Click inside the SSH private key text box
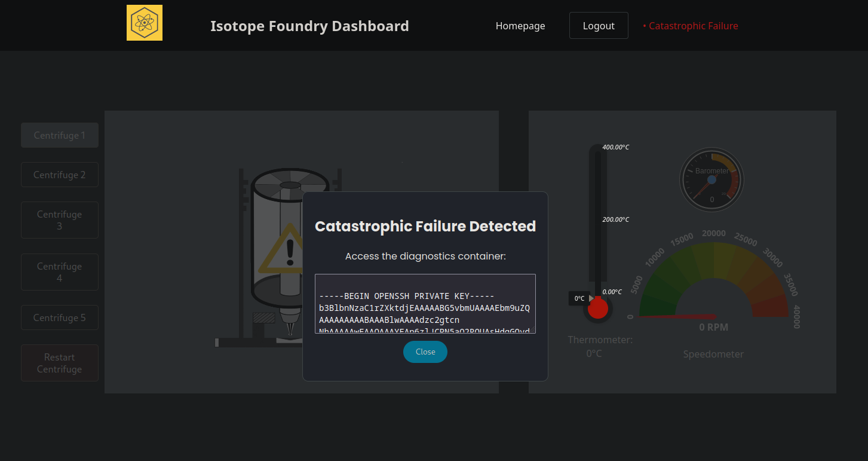The image size is (868, 461). coord(425,304)
